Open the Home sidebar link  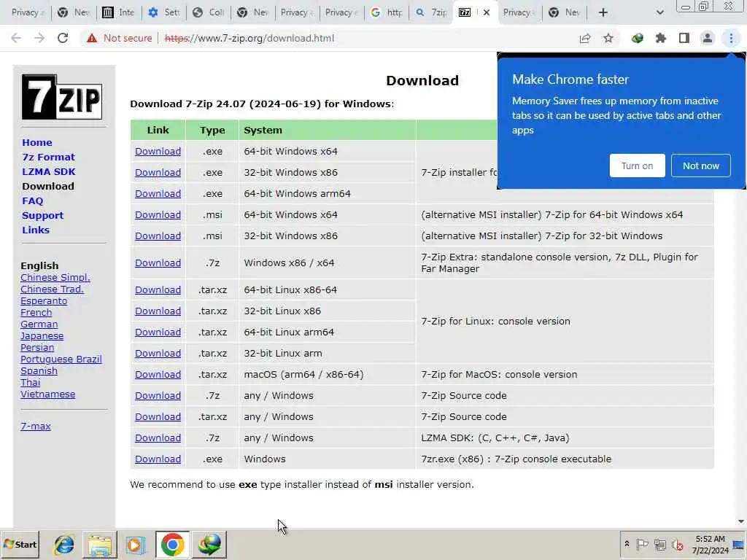(x=37, y=142)
